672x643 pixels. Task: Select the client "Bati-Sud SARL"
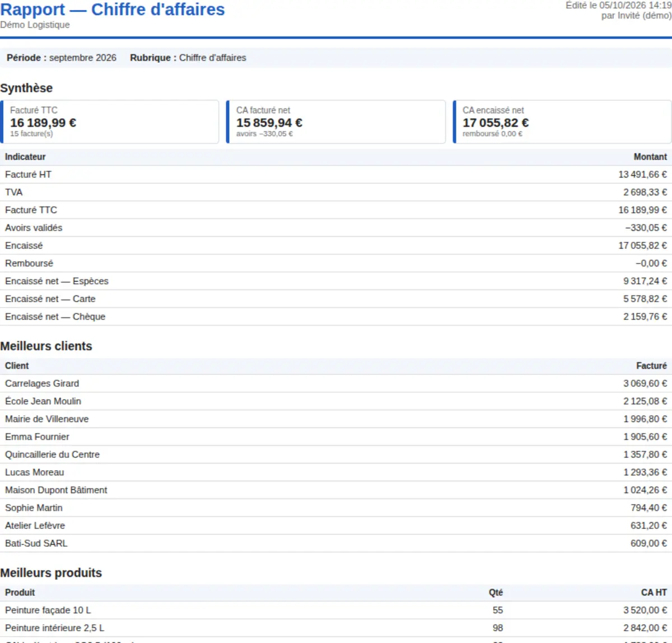[36, 543]
